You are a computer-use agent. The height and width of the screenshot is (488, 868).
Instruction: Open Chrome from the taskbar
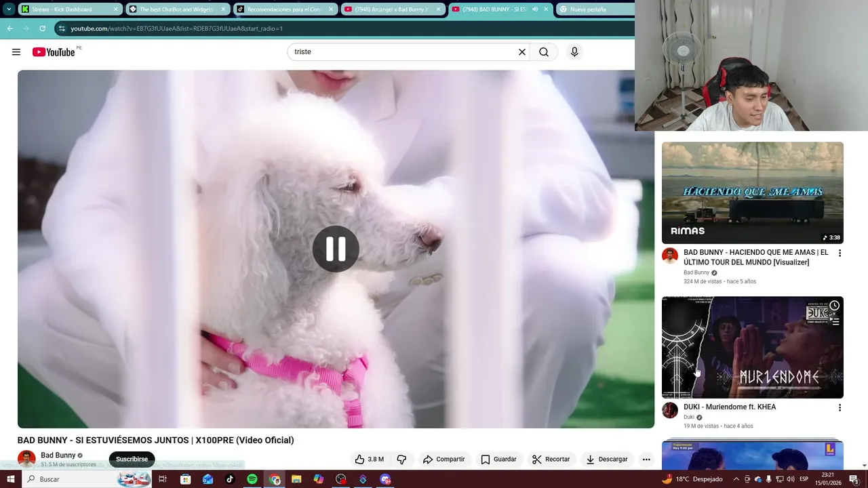click(x=275, y=479)
